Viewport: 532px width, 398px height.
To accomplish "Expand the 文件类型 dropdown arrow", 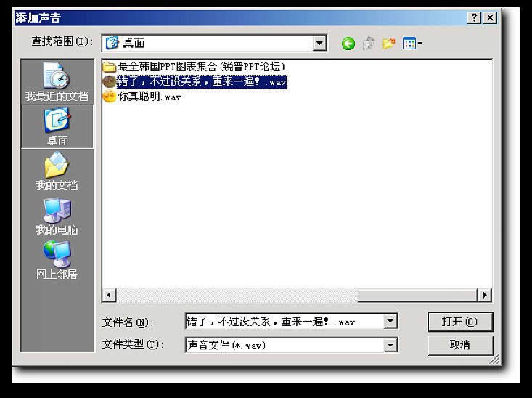I will coord(390,345).
